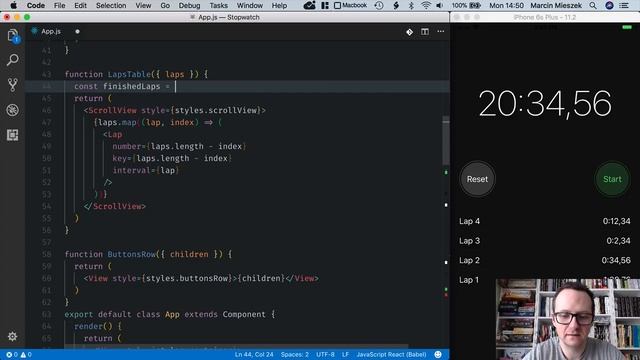Open Spotlight search in the menu bar
640x360 pixels.
593,5
